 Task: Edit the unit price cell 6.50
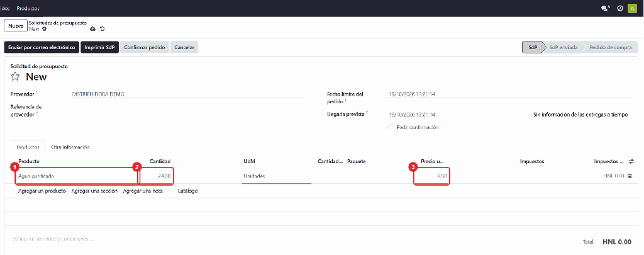431,176
